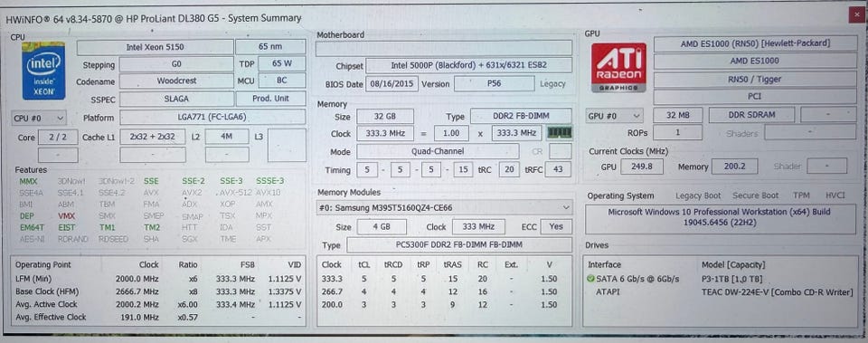Click the Secure Boot label
Screen dimensions: 868x343
(756, 195)
